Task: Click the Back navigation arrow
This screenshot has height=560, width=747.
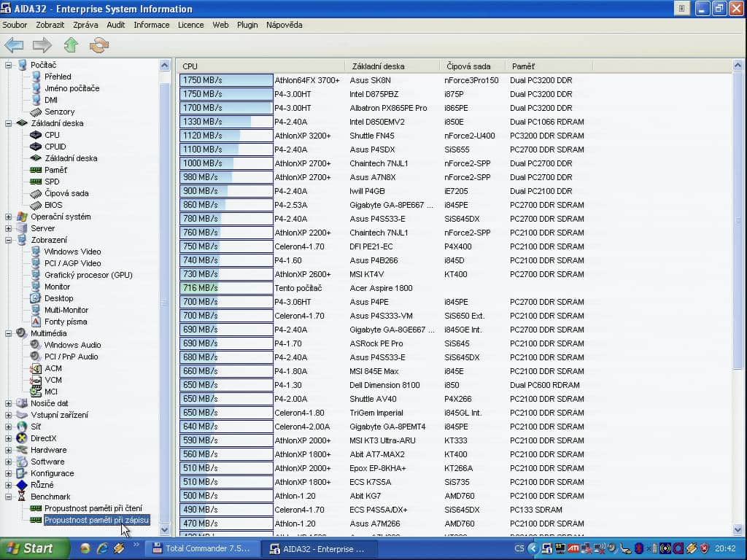Action: tap(14, 45)
